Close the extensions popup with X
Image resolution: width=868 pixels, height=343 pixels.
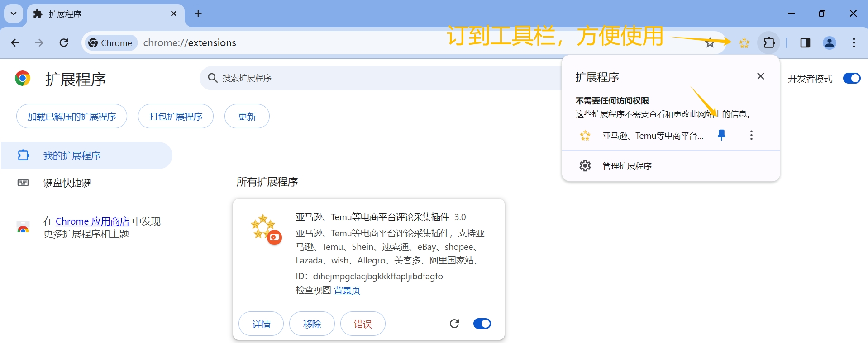(761, 76)
